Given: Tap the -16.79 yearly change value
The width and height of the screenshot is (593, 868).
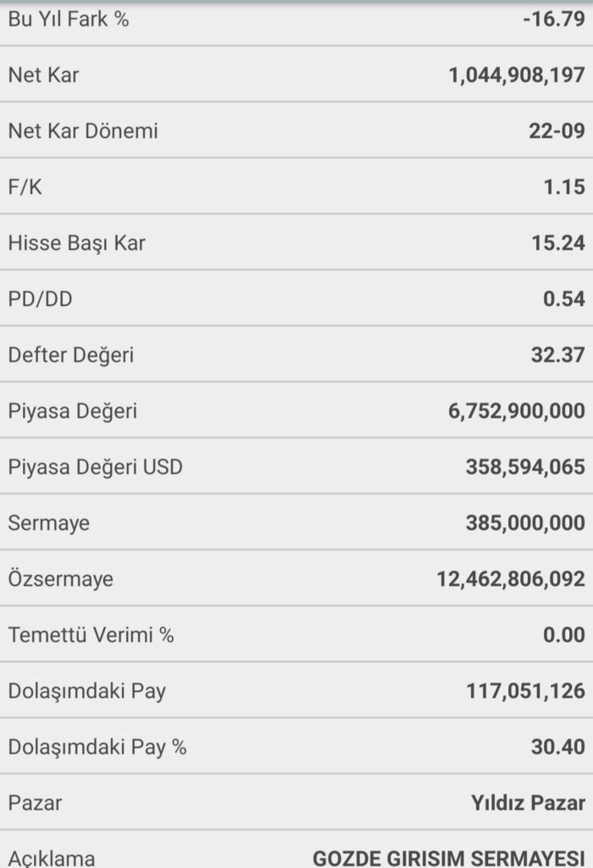Looking at the screenshot, I should point(554,19).
